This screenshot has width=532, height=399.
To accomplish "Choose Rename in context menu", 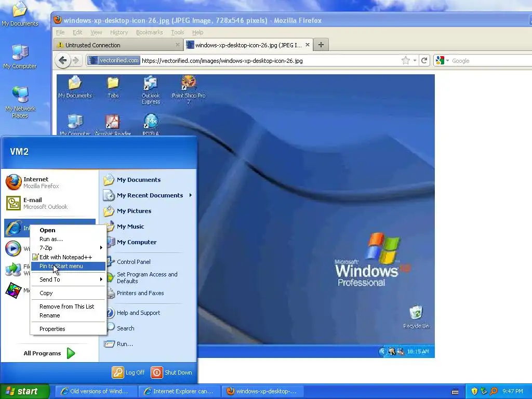I will (68, 315).
